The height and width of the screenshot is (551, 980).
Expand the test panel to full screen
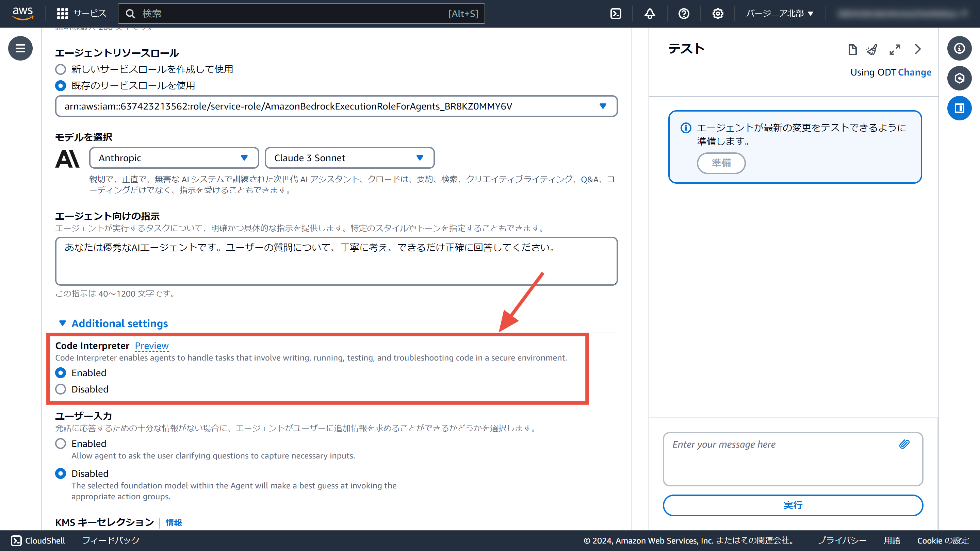pos(895,49)
